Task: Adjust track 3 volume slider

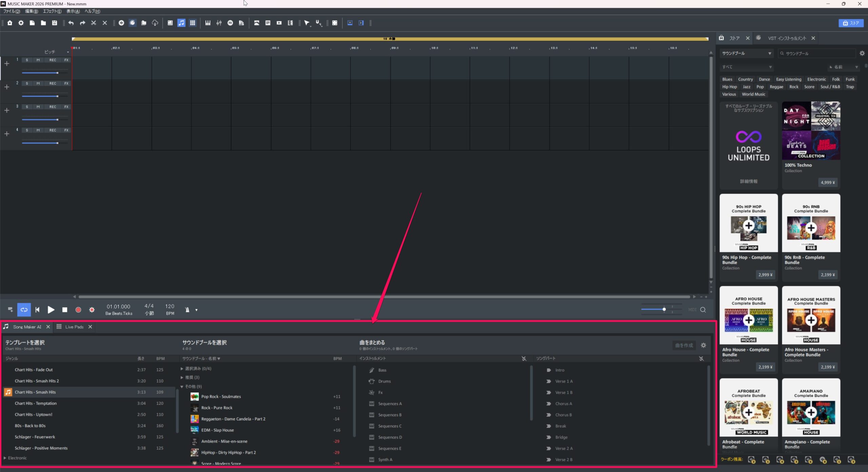Action: click(45, 120)
